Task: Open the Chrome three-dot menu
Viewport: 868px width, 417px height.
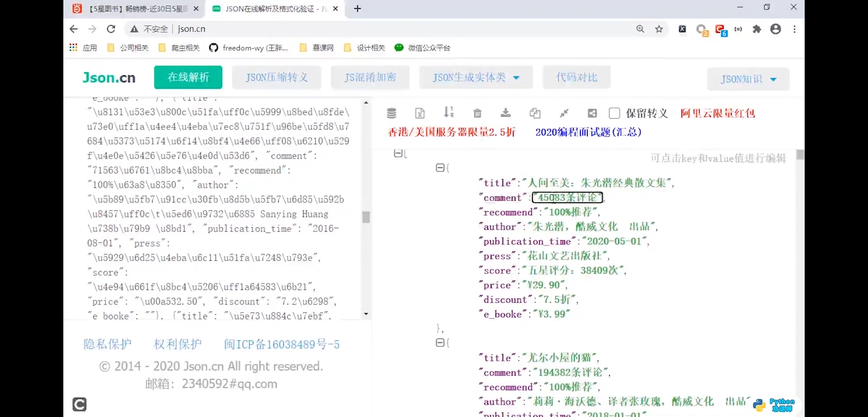Action: [x=795, y=29]
